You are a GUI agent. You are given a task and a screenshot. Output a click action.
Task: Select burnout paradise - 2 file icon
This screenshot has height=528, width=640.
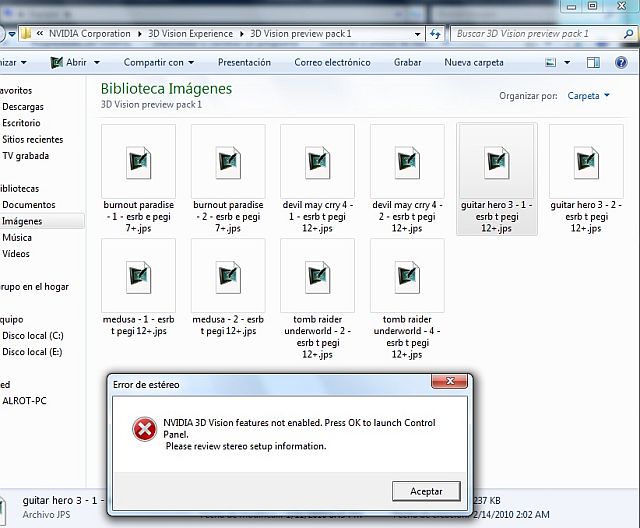coord(228,162)
